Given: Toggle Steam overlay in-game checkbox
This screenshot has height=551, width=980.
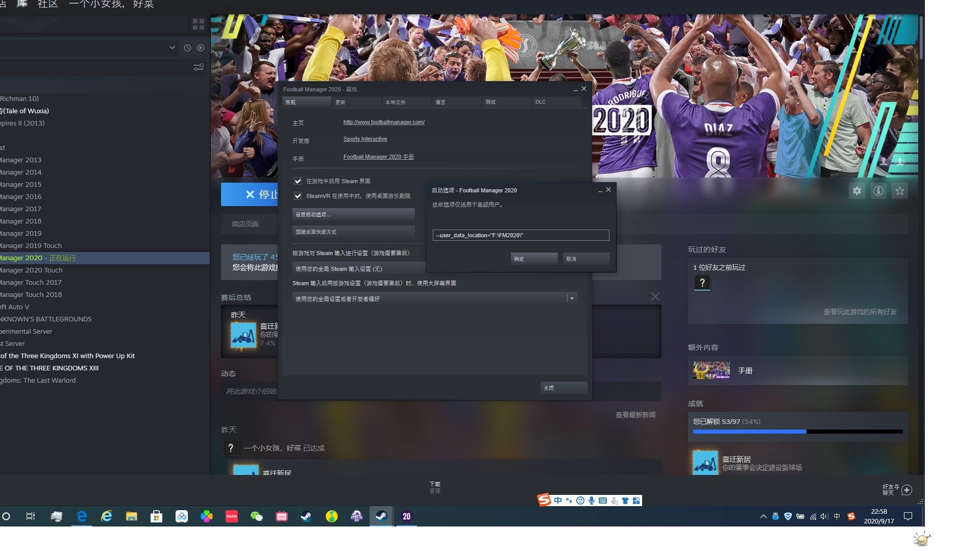Looking at the screenshot, I should (298, 181).
